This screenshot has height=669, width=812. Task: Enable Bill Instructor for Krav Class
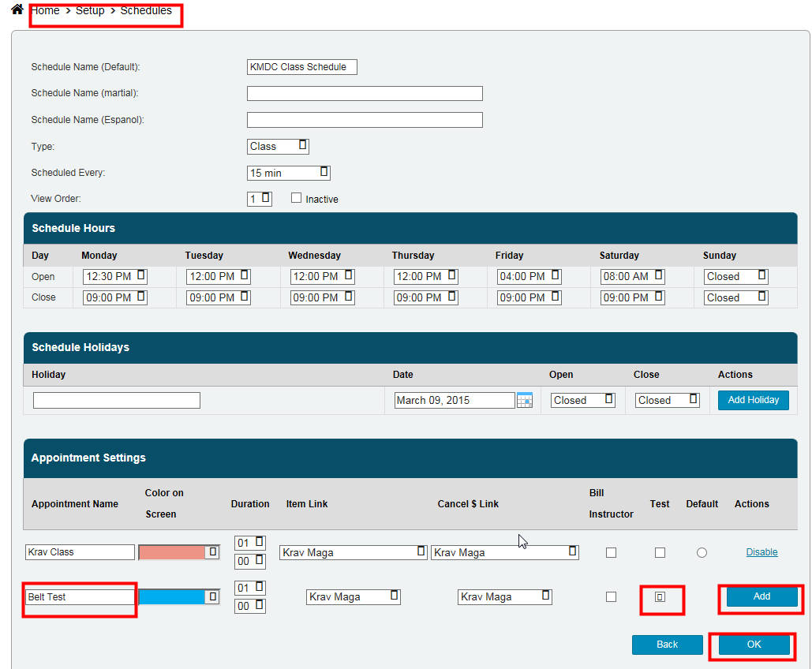point(611,552)
